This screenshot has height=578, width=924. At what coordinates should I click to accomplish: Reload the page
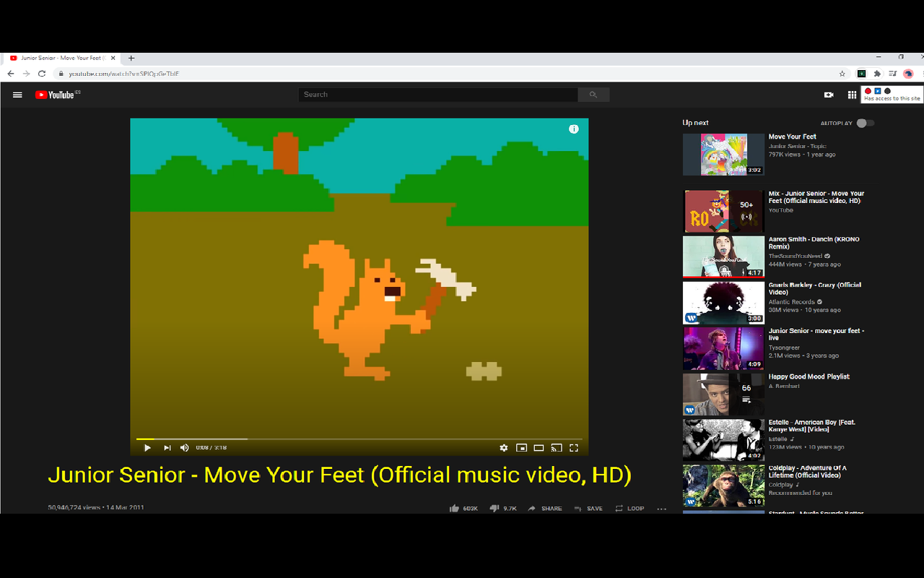pos(42,74)
